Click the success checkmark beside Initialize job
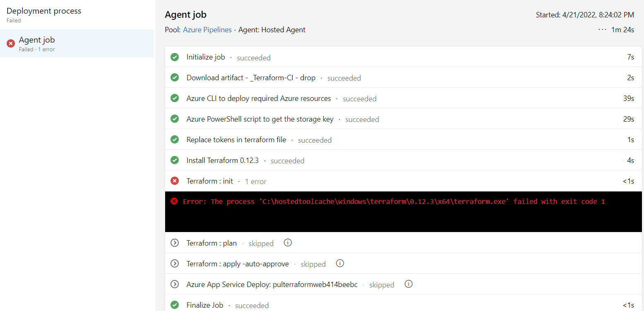Image resolution: width=644 pixels, height=311 pixels. click(174, 57)
